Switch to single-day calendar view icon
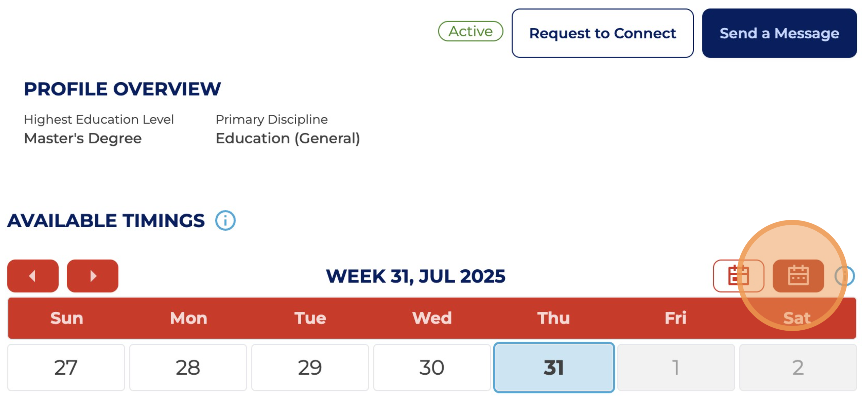Viewport: 868px width, 404px height. click(738, 276)
